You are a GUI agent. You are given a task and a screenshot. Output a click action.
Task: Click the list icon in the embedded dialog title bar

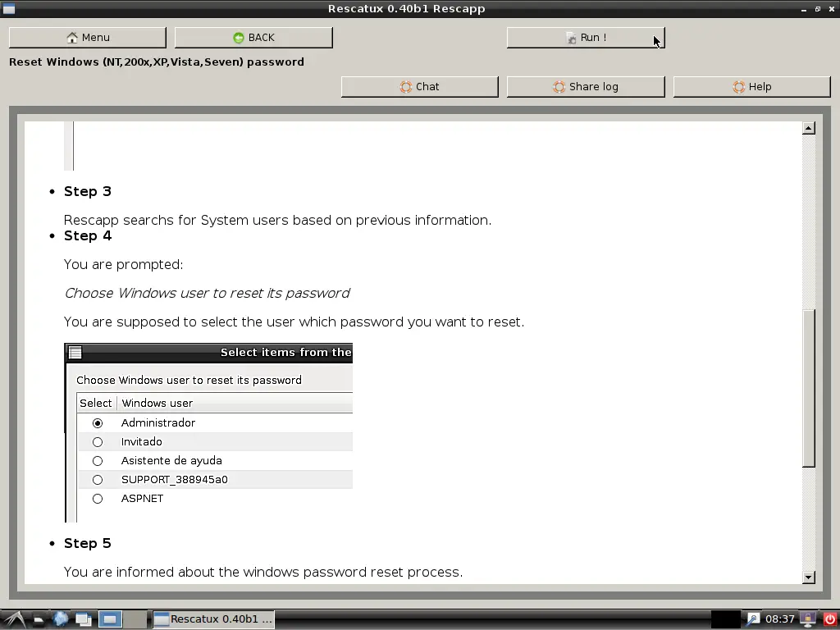coord(75,353)
